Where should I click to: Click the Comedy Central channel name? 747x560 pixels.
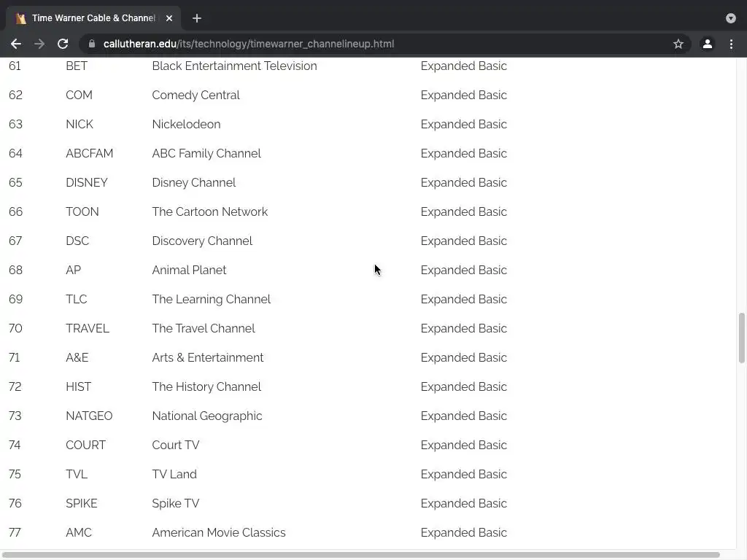[x=196, y=95]
